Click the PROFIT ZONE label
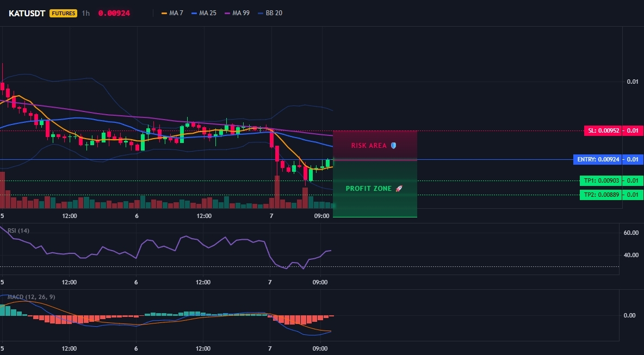Screen dimensions: 644x355 [x=369, y=189]
